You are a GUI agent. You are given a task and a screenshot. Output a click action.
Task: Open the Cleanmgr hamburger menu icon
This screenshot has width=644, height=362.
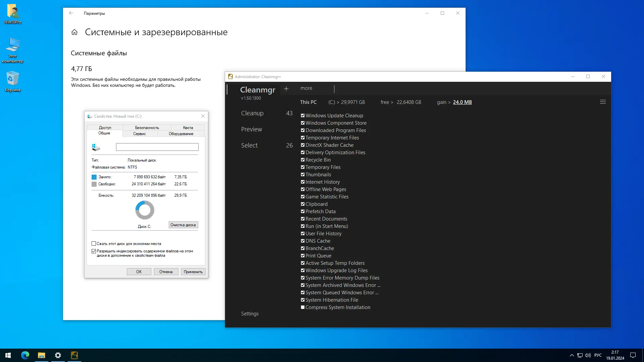603,102
